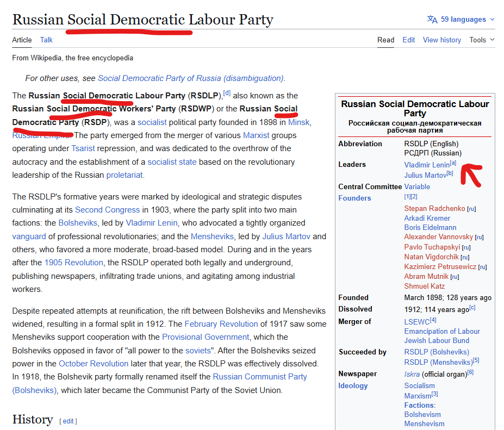Open footnote [1] next to Founders

[407, 196]
